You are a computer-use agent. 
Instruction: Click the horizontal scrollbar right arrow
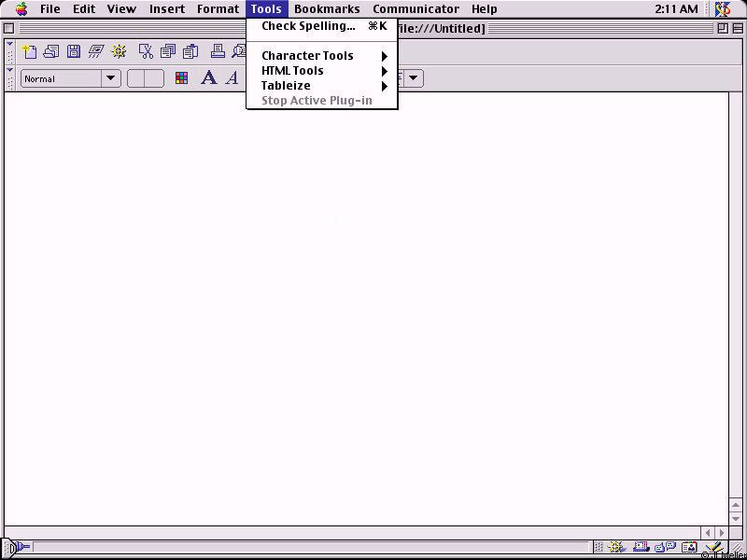point(721,533)
